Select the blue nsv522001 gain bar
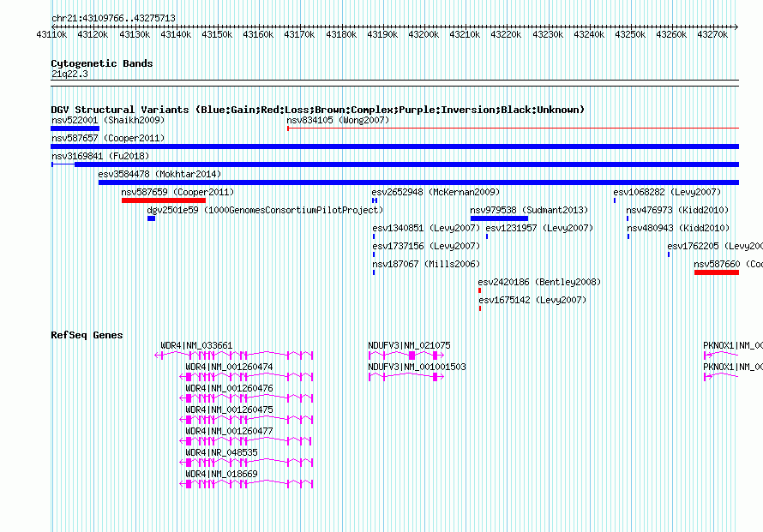The height and width of the screenshot is (532, 763). tap(75, 129)
